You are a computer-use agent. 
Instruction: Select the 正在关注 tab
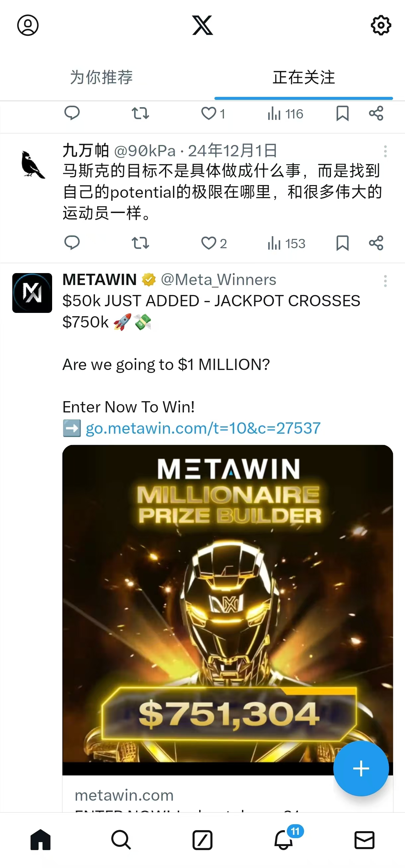click(303, 78)
